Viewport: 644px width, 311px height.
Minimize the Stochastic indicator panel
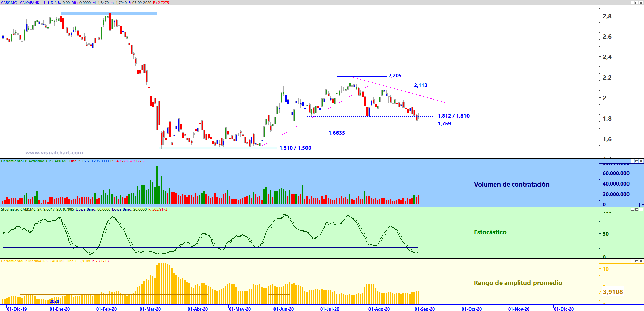point(632,210)
